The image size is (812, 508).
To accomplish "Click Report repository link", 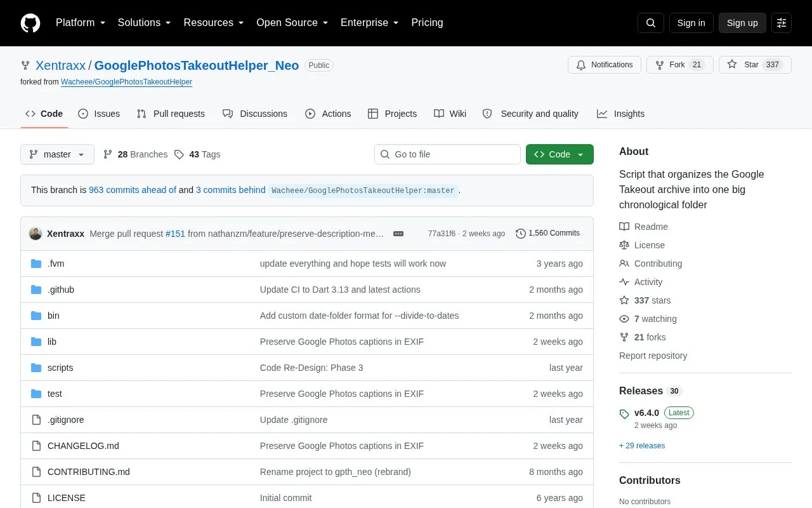I will (x=653, y=356).
